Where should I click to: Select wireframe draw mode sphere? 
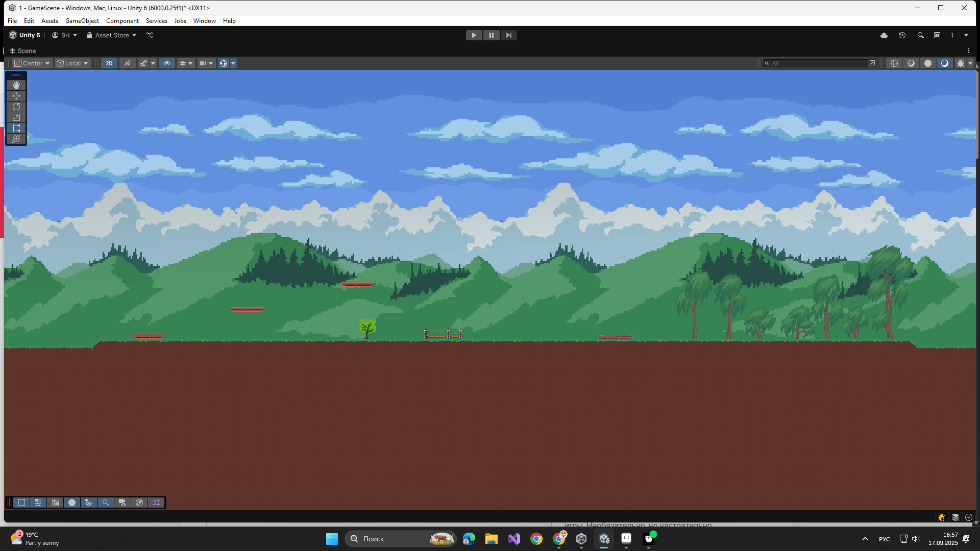click(x=894, y=63)
